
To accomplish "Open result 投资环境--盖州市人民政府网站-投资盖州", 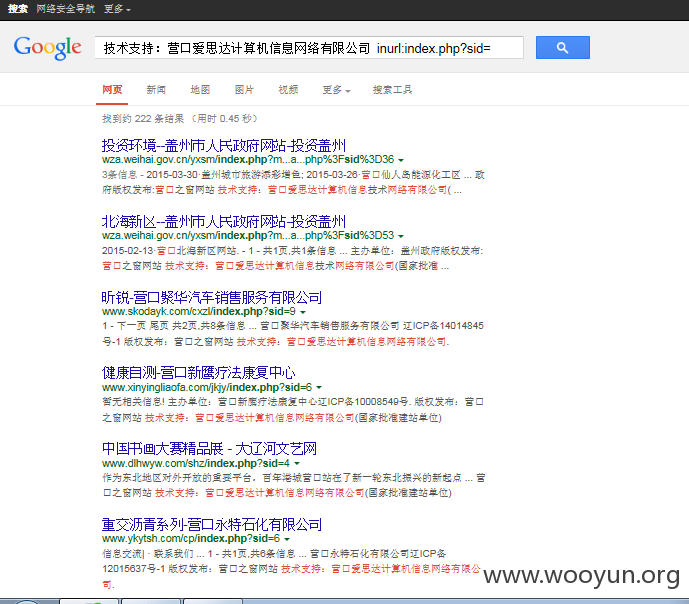I will pyautogui.click(x=224, y=145).
